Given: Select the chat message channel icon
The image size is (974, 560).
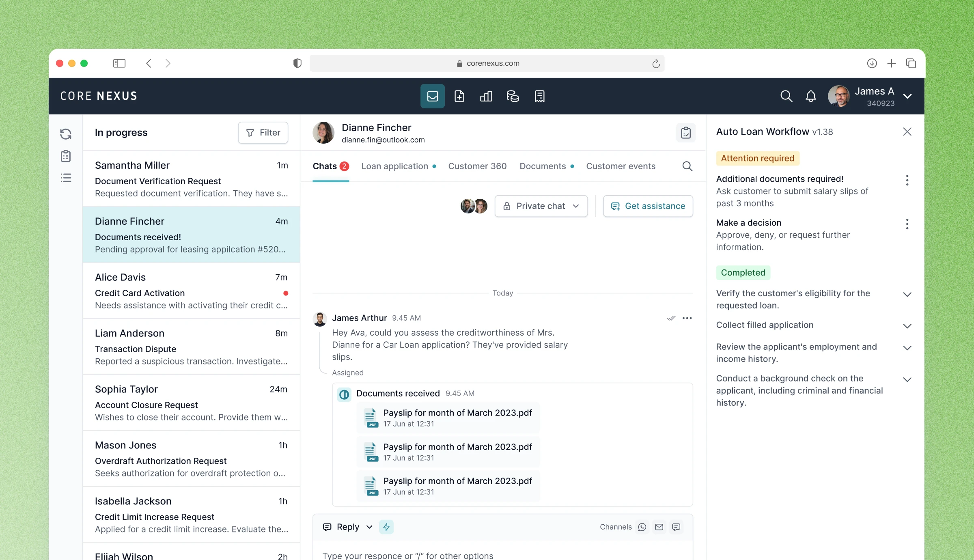Looking at the screenshot, I should [676, 527].
